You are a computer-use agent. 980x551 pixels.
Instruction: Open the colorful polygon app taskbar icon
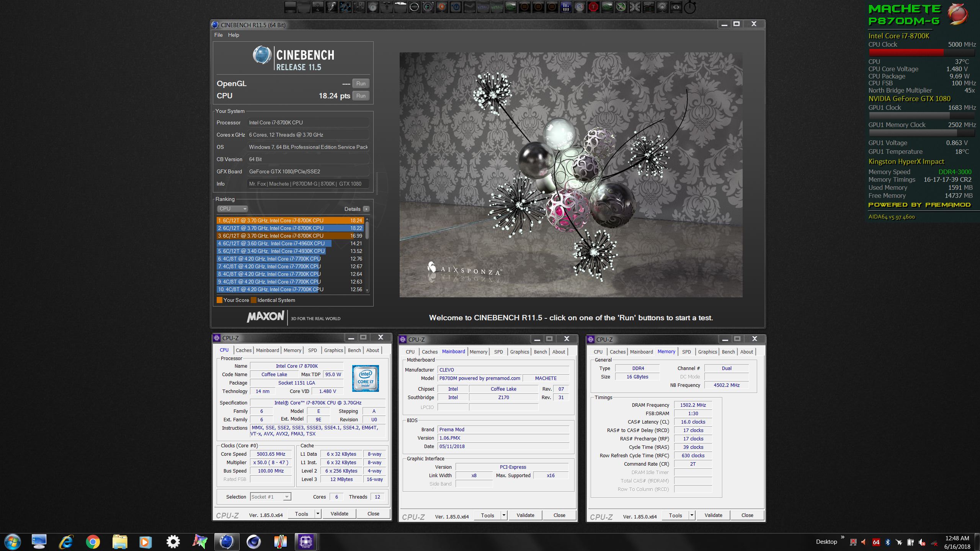coord(200,541)
